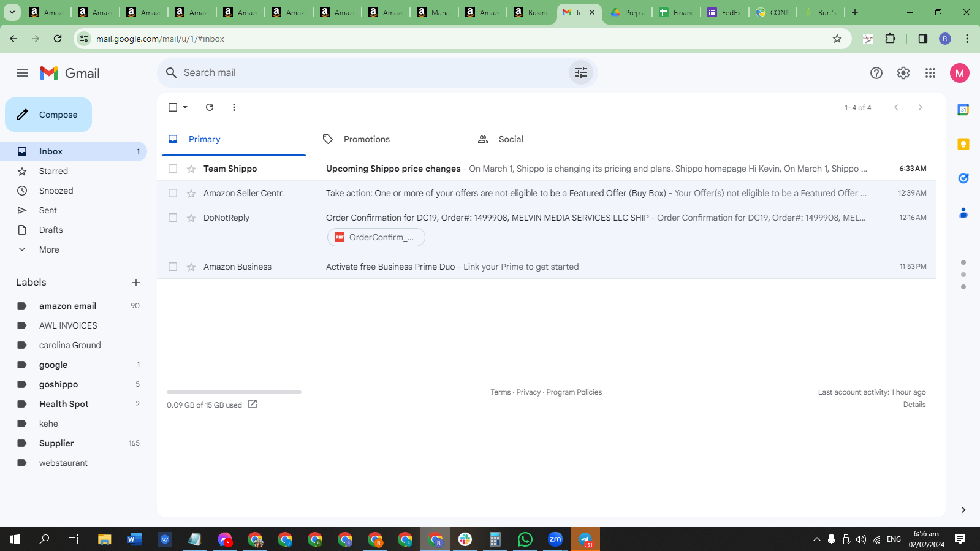Tick the select-all messages checkbox

[173, 107]
